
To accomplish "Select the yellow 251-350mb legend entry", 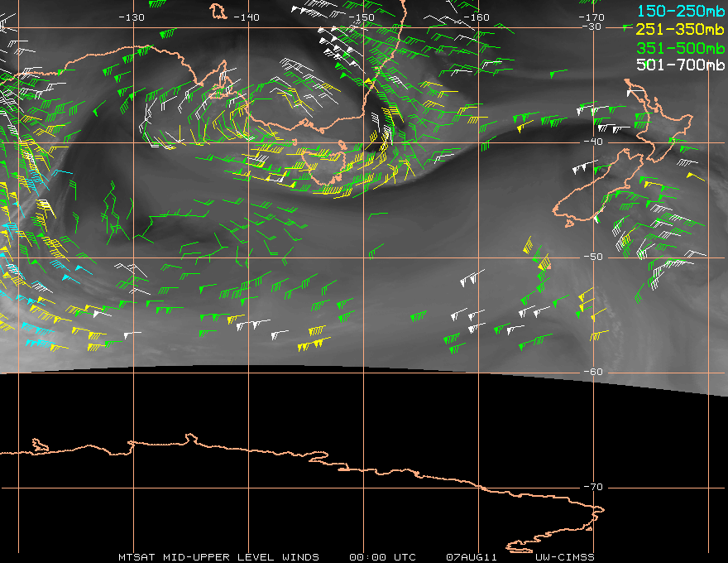I will point(677,29).
